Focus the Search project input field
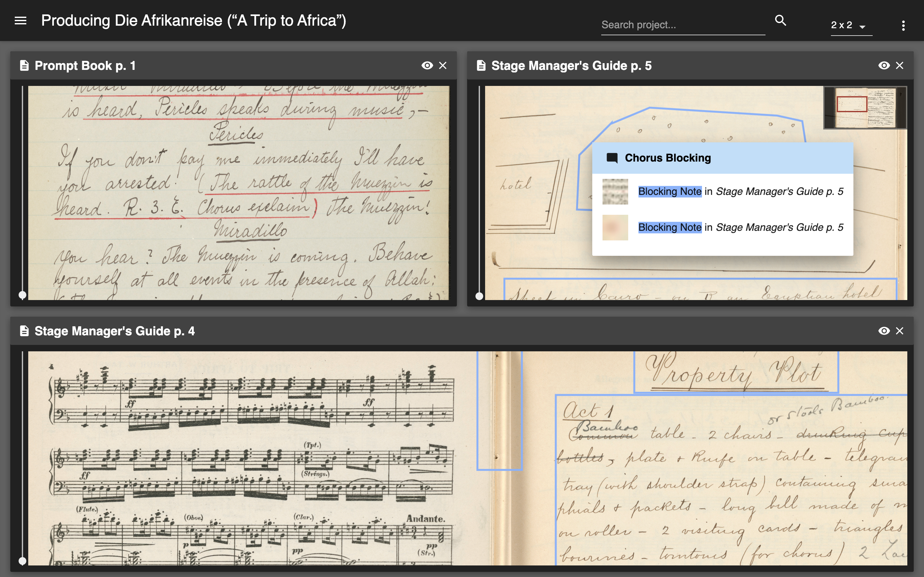The image size is (924, 577). (683, 25)
